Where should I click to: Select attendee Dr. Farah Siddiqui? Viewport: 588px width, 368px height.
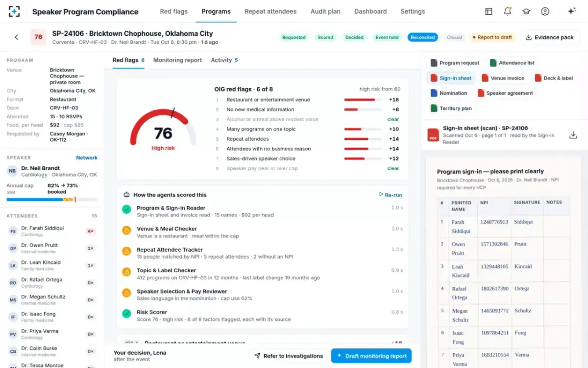pyautogui.click(x=52, y=231)
